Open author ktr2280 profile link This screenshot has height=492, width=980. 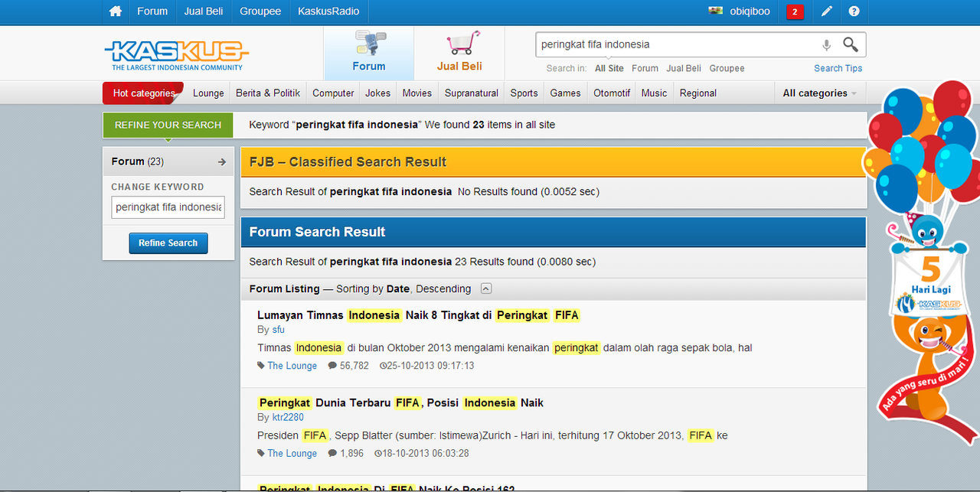288,418
